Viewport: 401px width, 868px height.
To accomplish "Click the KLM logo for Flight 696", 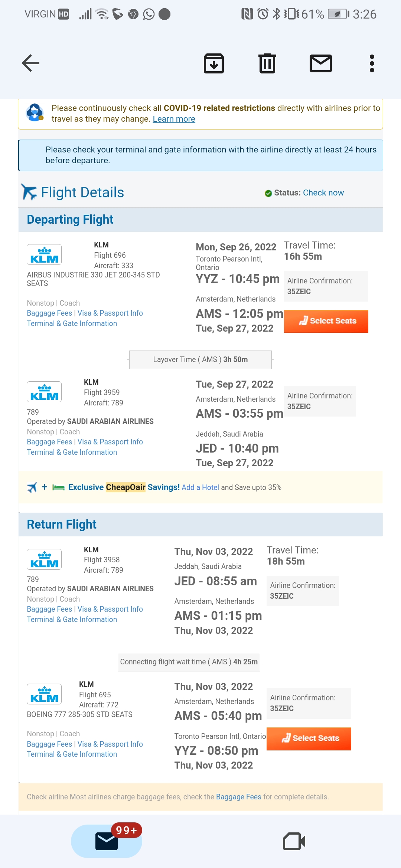I will click(x=44, y=254).
